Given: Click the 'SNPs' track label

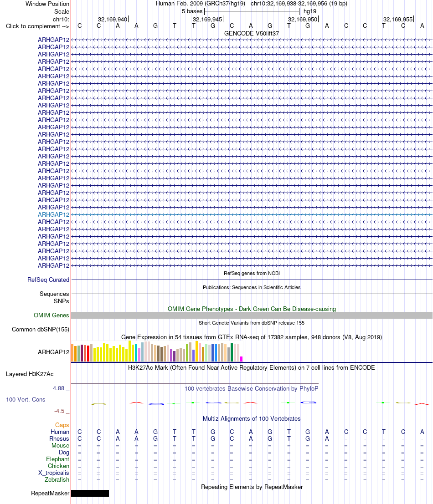Looking at the screenshot, I should click(x=62, y=301).
